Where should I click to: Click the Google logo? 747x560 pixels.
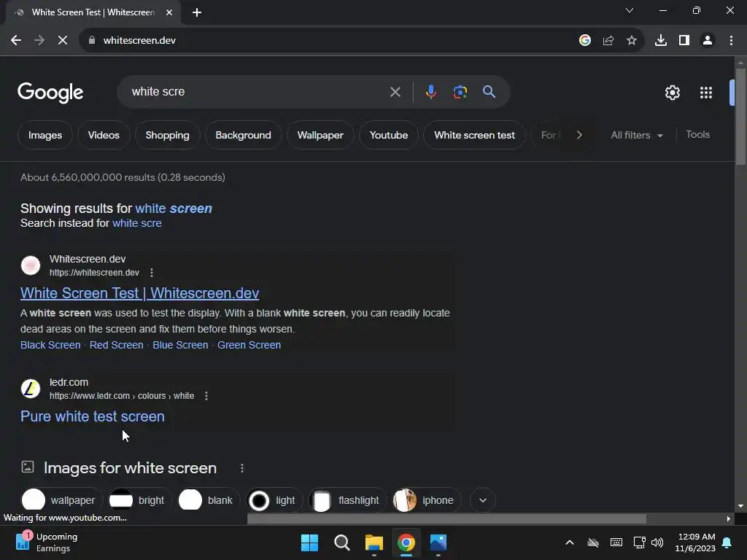pos(50,93)
